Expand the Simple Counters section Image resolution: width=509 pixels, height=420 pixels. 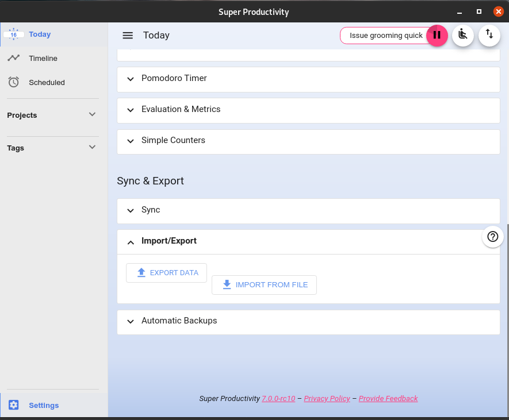(x=308, y=142)
